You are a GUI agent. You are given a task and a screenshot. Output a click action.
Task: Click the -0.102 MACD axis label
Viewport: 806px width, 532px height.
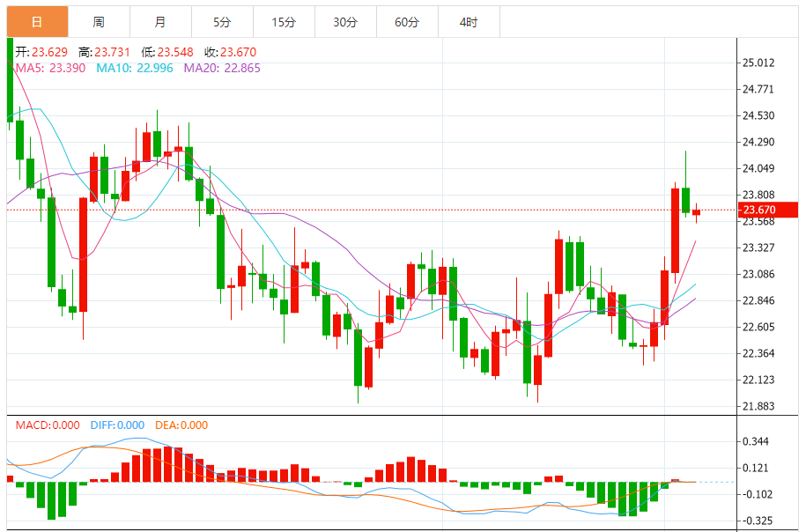(758, 494)
